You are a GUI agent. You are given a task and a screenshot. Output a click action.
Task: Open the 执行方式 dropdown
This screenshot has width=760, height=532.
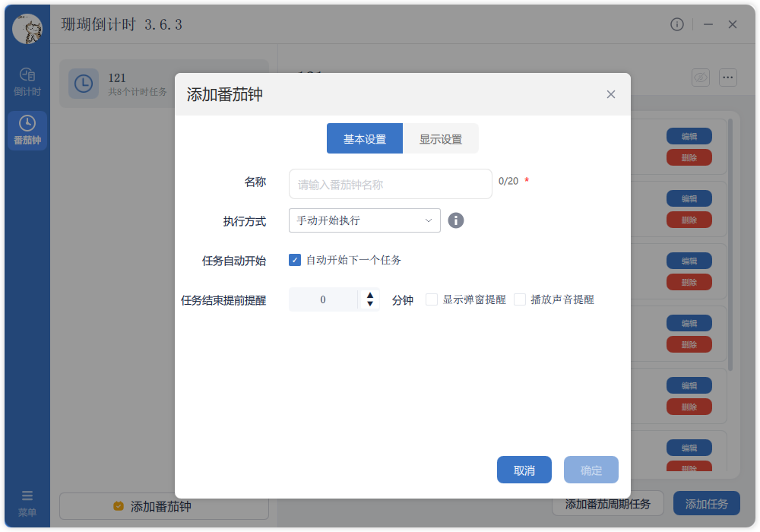coord(364,220)
